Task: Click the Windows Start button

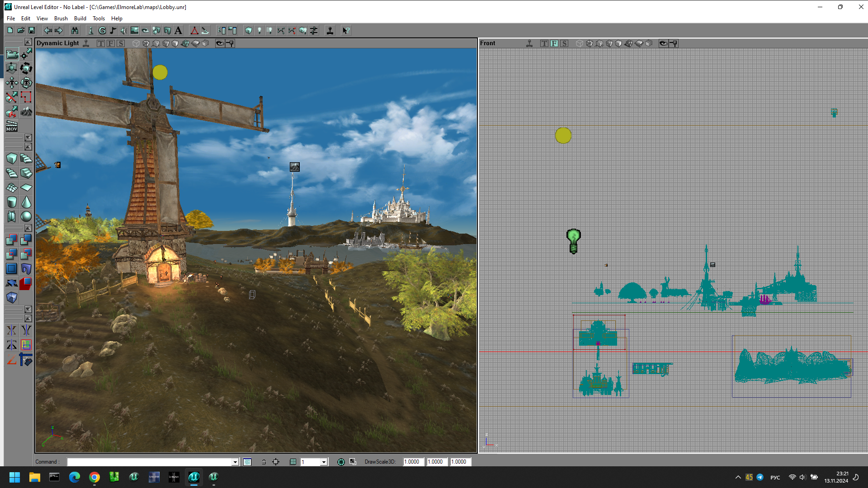Action: click(14, 477)
